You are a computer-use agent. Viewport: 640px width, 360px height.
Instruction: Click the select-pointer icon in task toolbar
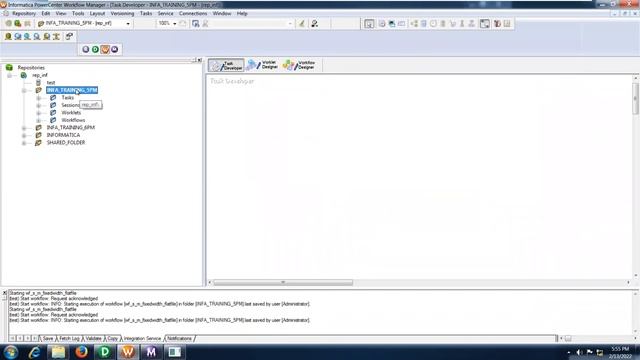(369, 24)
